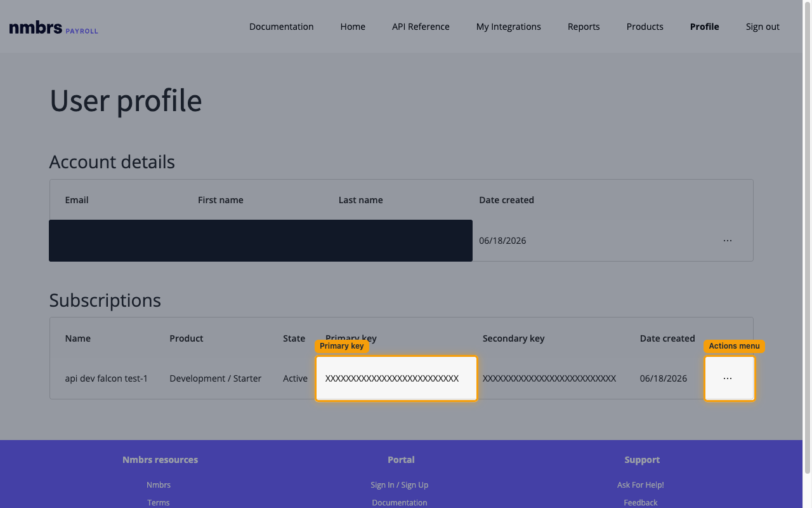Click the State column header
The width and height of the screenshot is (812, 508).
[294, 338]
